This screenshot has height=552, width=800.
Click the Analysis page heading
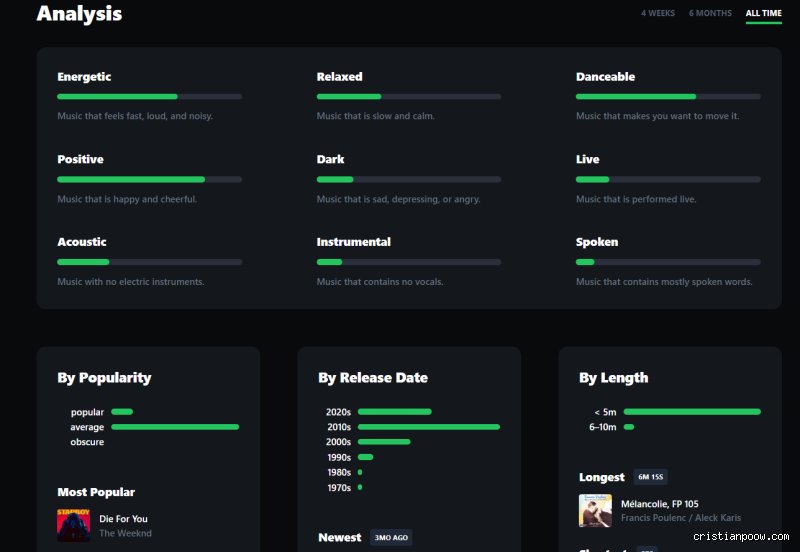tap(79, 14)
